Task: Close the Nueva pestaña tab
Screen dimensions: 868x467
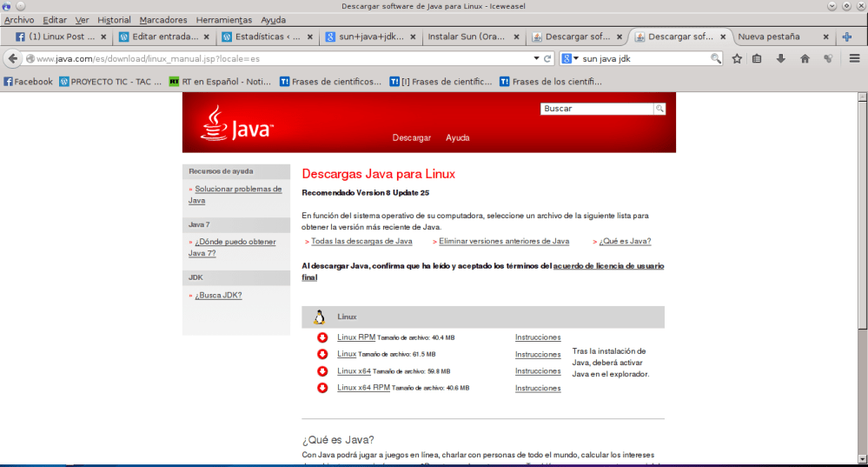Action: (826, 37)
